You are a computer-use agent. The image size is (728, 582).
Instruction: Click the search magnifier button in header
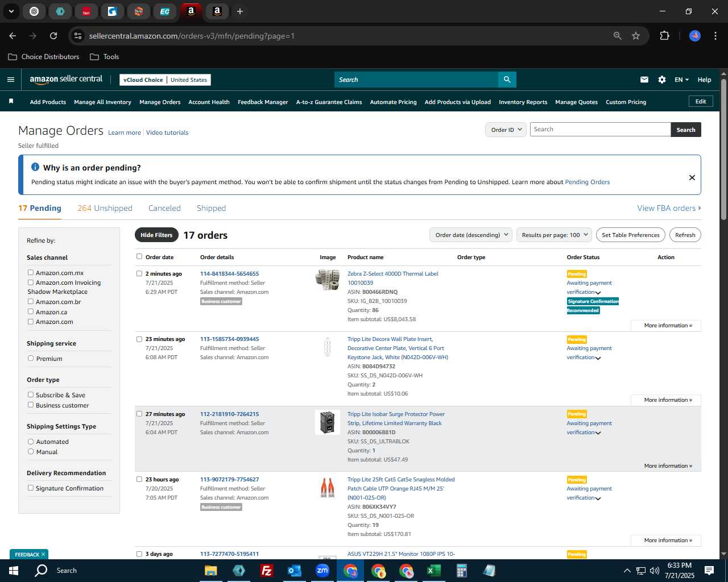(507, 80)
